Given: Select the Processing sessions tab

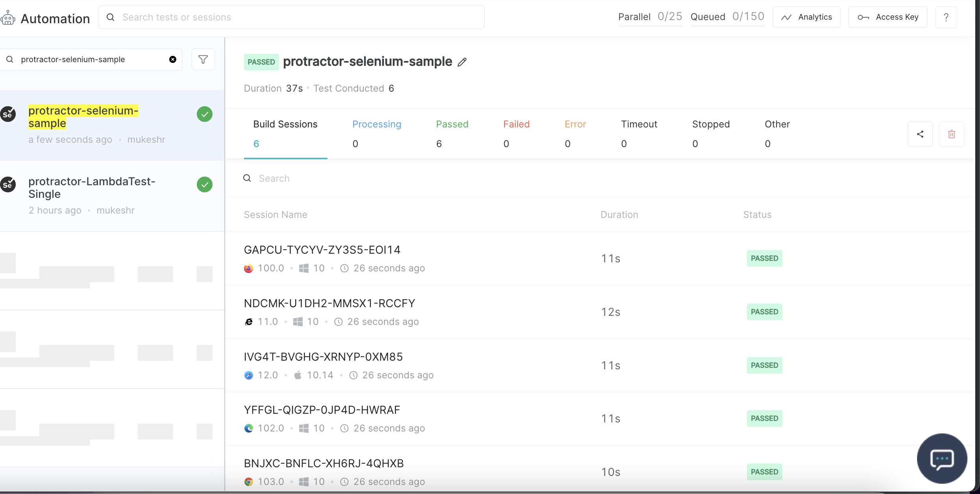Looking at the screenshot, I should point(376,133).
